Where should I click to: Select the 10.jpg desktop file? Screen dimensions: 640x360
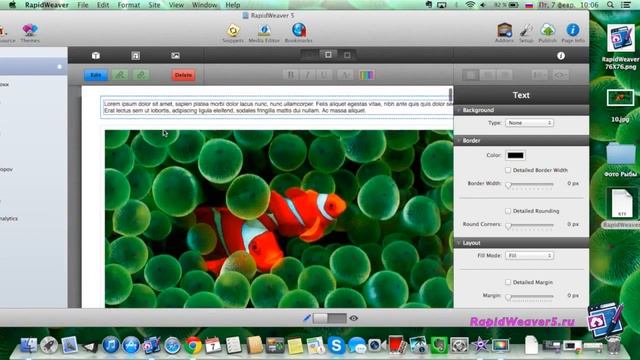point(620,105)
